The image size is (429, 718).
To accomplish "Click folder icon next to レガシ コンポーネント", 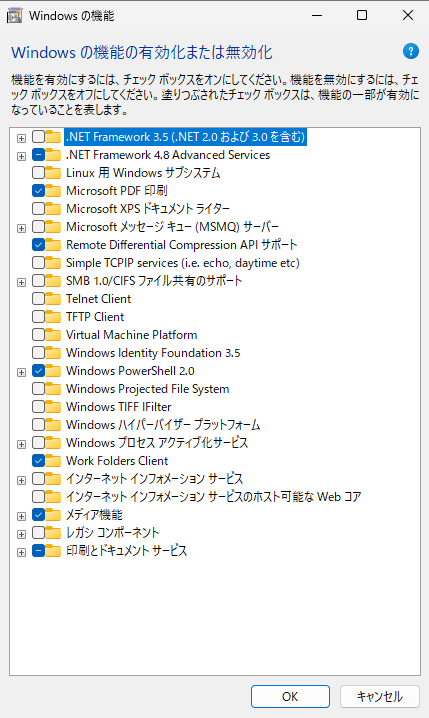I will [x=53, y=533].
